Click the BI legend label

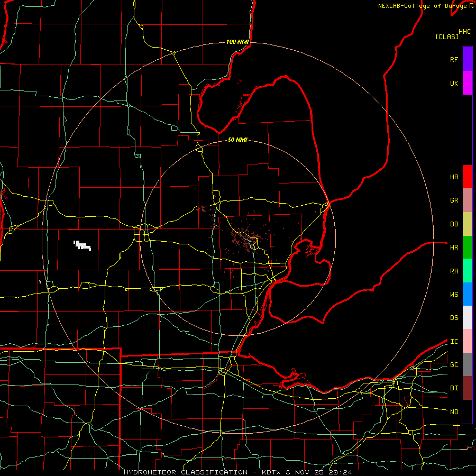pyautogui.click(x=454, y=388)
